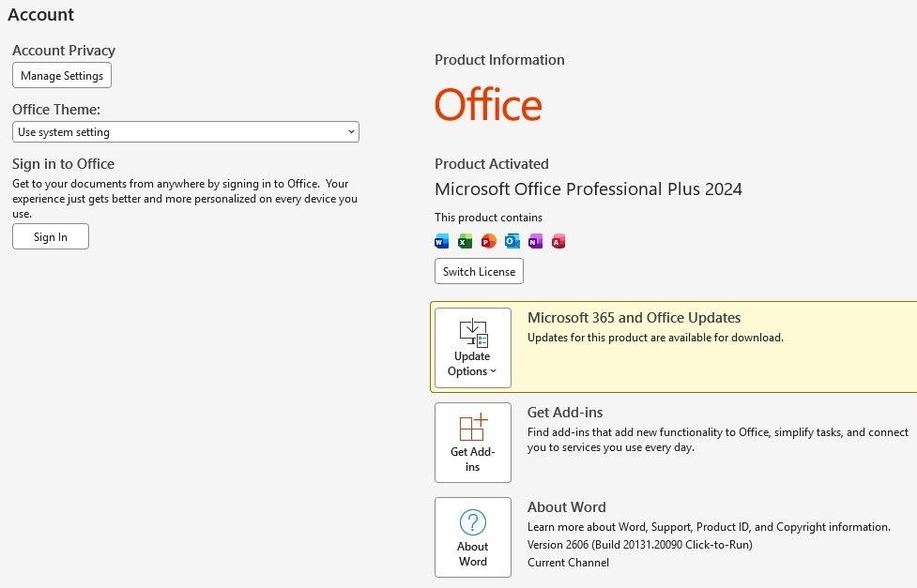This screenshot has height=588, width=917.
Task: Click the Excel app icon
Action: (x=465, y=241)
